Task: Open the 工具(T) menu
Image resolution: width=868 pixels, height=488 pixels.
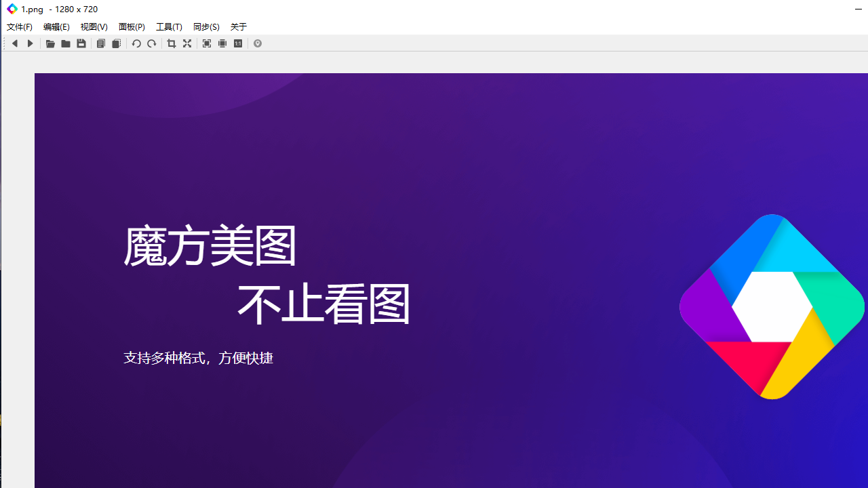Action: click(169, 26)
